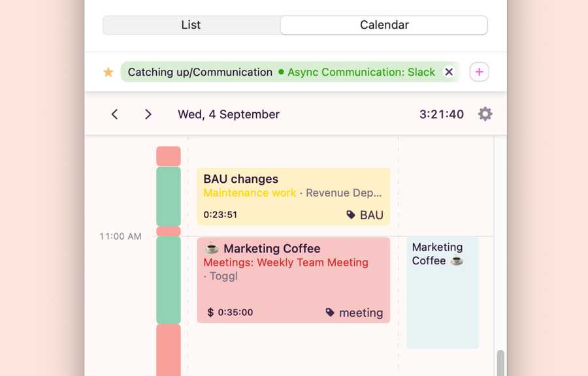Click the red time block in the left column
This screenshot has width=588, height=376.
(168, 155)
